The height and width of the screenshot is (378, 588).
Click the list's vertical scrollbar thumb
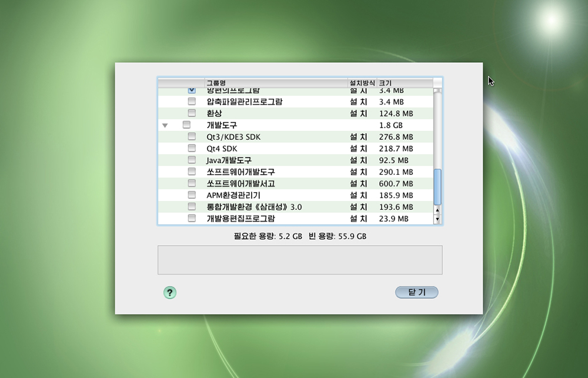pyautogui.click(x=437, y=187)
